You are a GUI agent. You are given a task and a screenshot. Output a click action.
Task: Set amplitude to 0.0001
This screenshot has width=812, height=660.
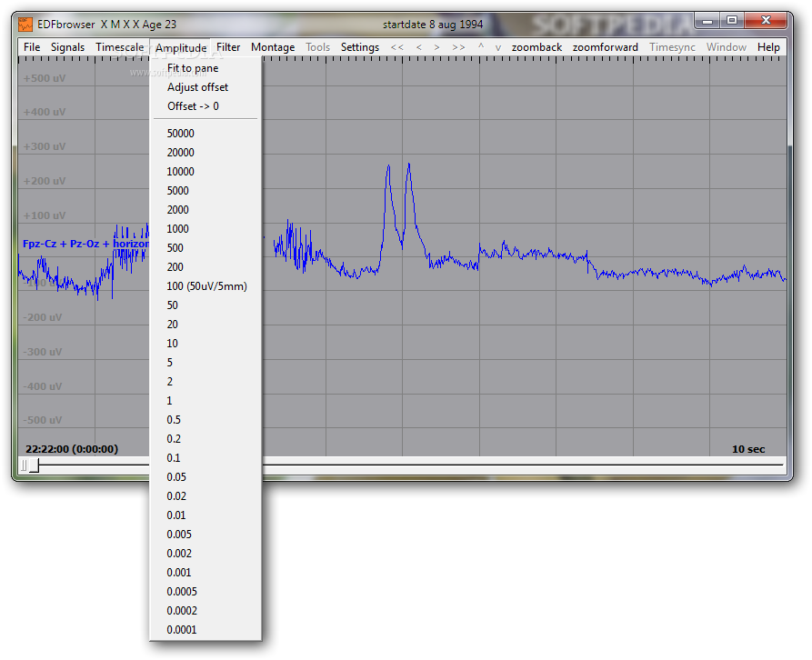click(x=206, y=630)
